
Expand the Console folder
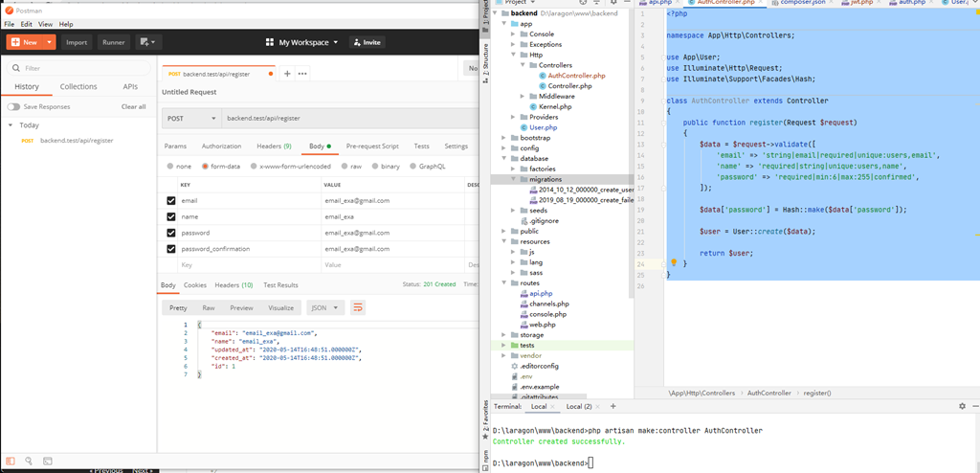(514, 34)
